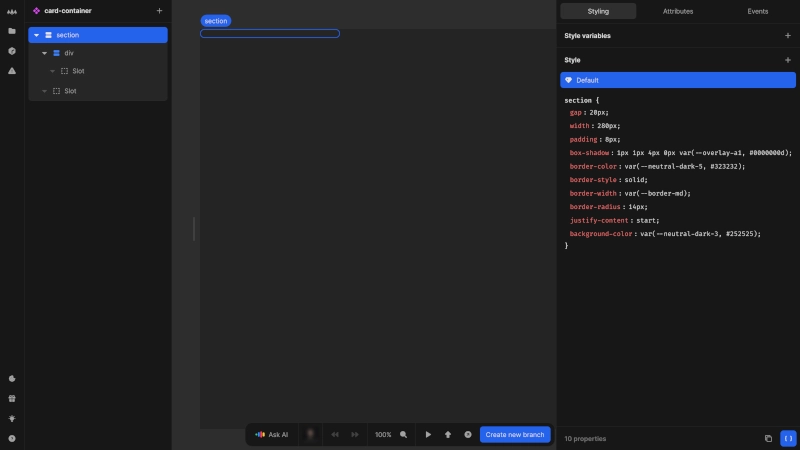Image resolution: width=800 pixels, height=450 pixels.
Task: Copy styles with the copy icon
Action: [768, 438]
